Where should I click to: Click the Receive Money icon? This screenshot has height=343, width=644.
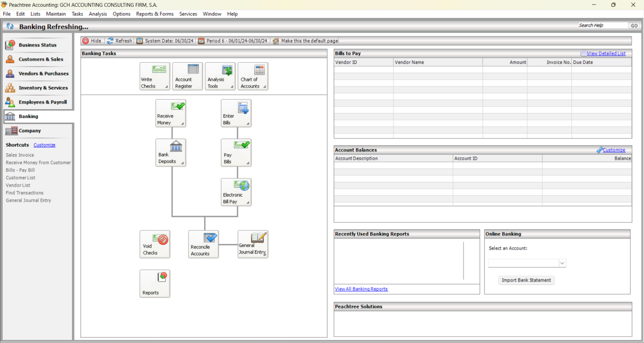171,113
